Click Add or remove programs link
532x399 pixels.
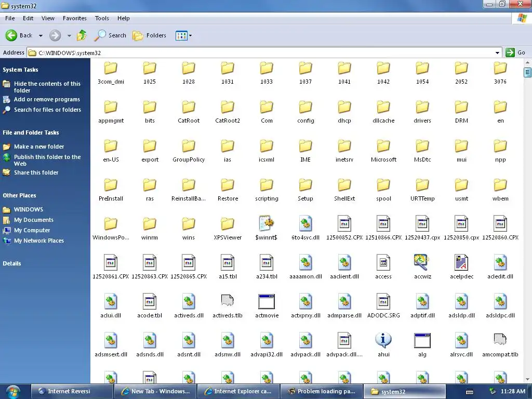click(x=47, y=99)
